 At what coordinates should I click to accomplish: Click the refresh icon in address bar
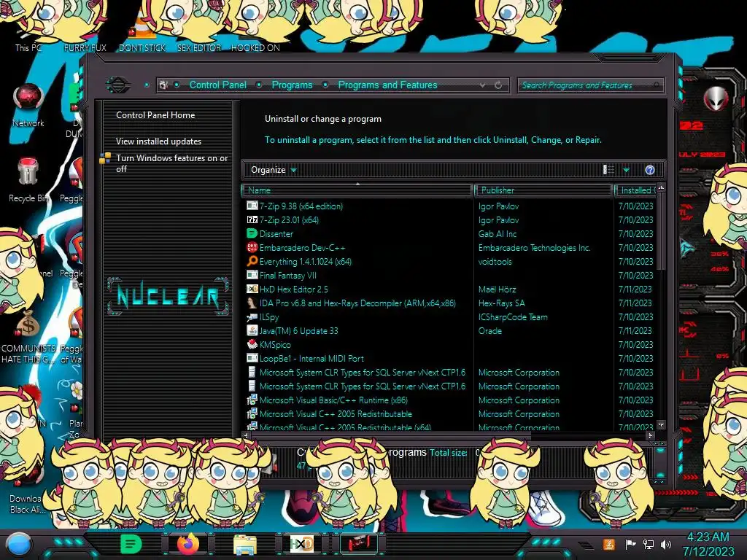click(498, 85)
